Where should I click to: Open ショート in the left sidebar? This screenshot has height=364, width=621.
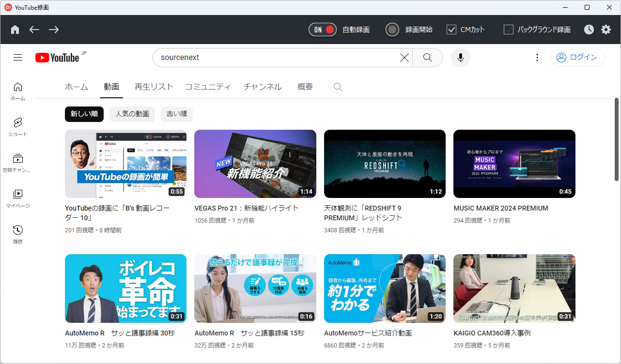tap(18, 127)
